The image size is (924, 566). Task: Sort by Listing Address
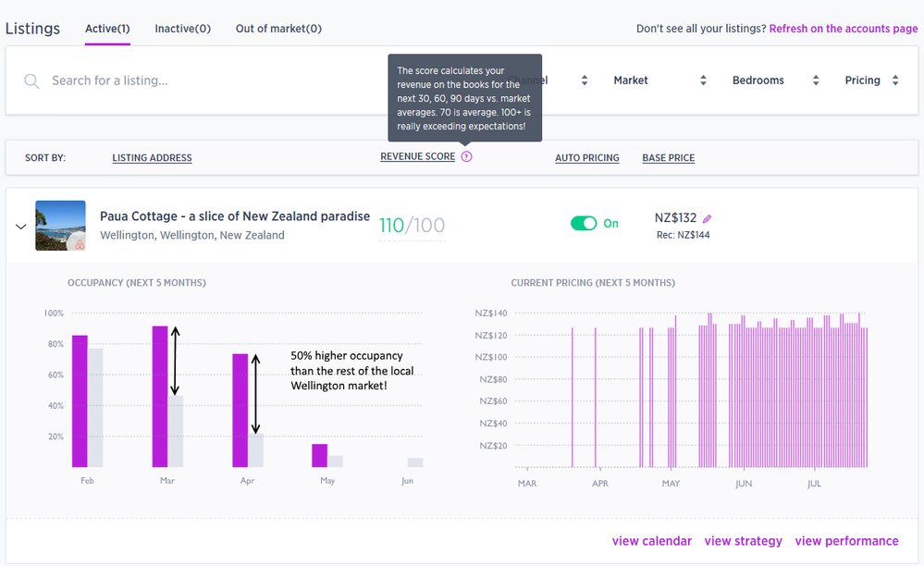pos(152,158)
